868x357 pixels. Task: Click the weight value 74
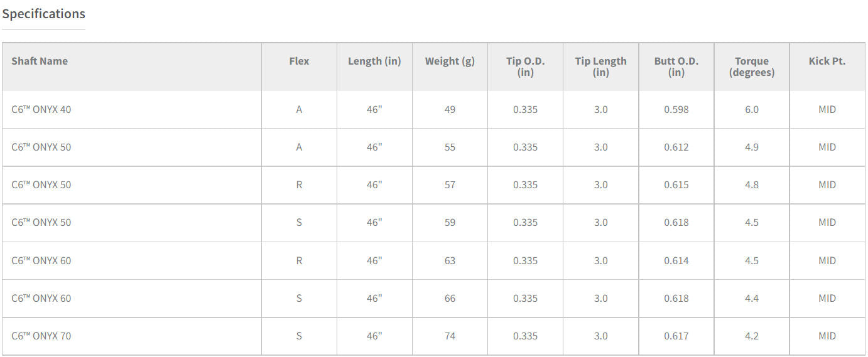point(450,336)
